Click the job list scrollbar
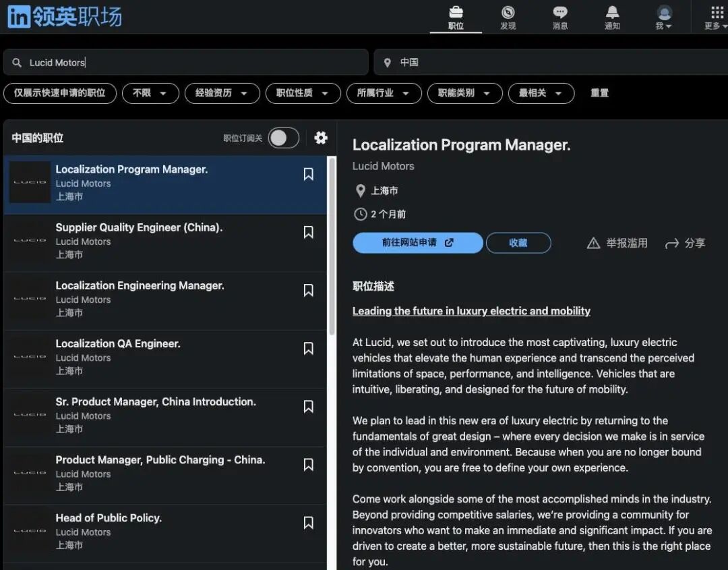This screenshot has width=728, height=570. tap(332, 246)
